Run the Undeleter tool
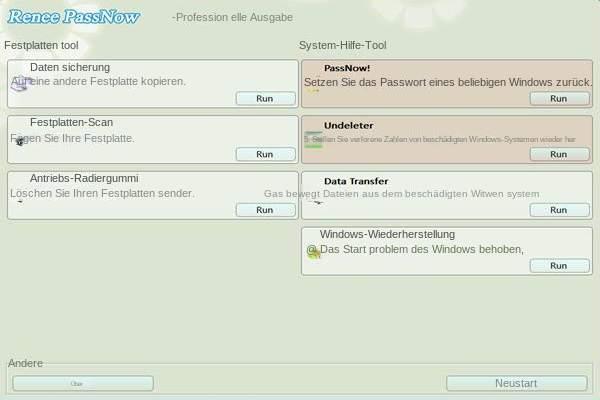This screenshot has height=400, width=600. coord(559,154)
